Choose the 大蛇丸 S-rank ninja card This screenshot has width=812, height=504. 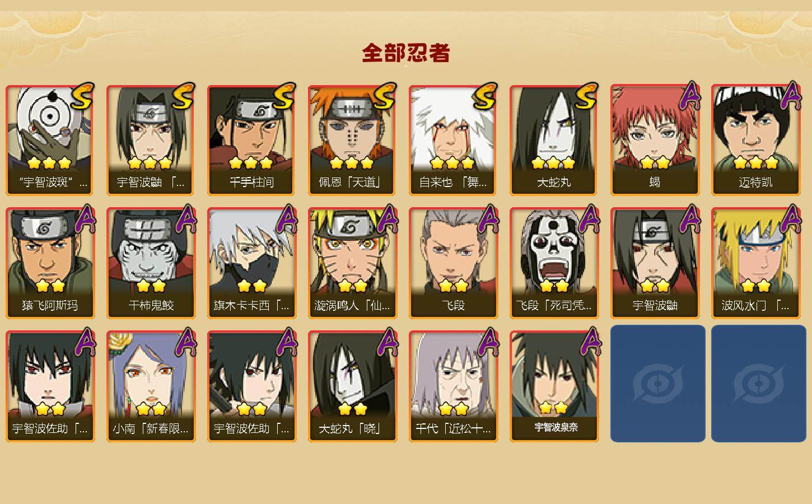(554, 140)
